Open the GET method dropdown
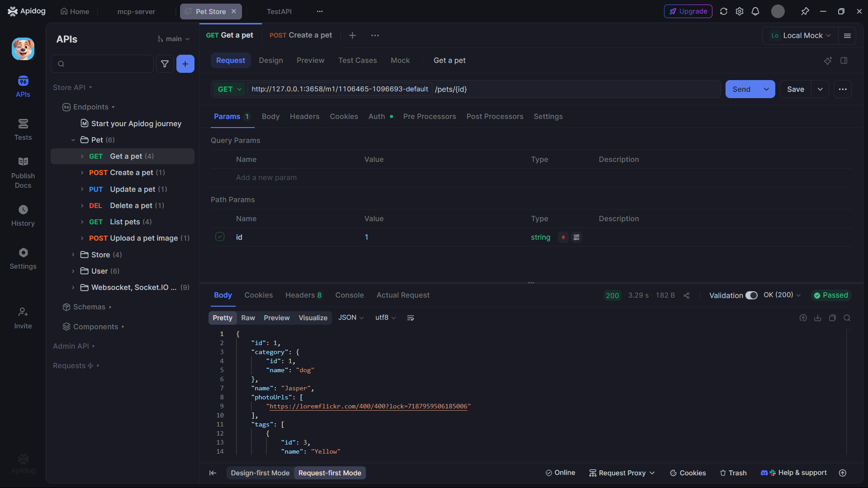This screenshot has width=868, height=488. [x=229, y=89]
